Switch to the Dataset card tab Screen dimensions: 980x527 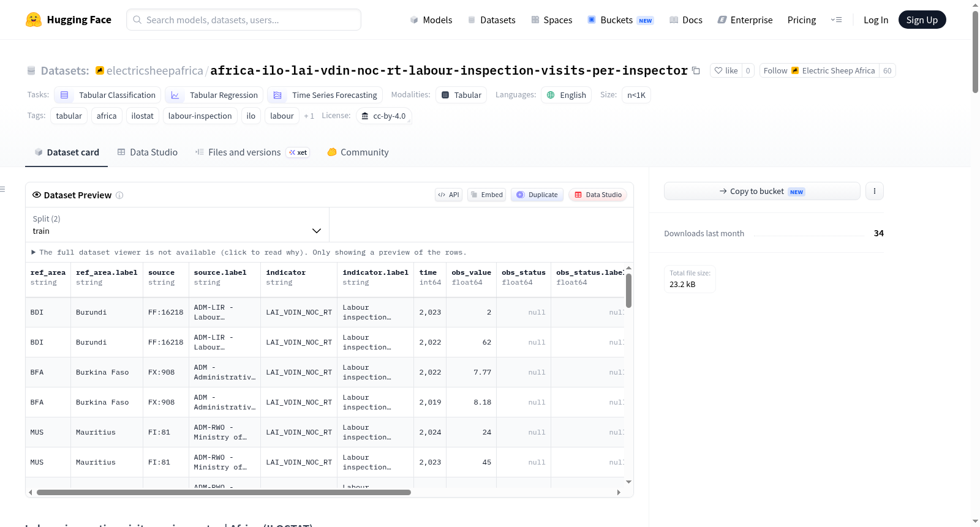[66, 152]
